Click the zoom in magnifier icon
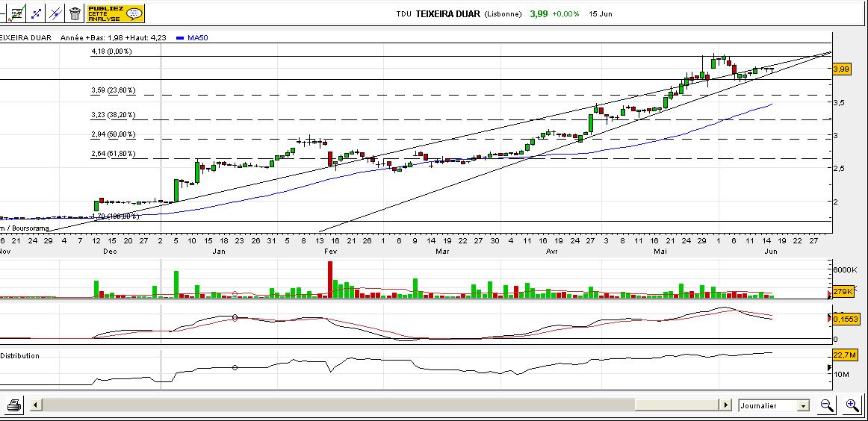This screenshot has height=421, width=868. 852,405
